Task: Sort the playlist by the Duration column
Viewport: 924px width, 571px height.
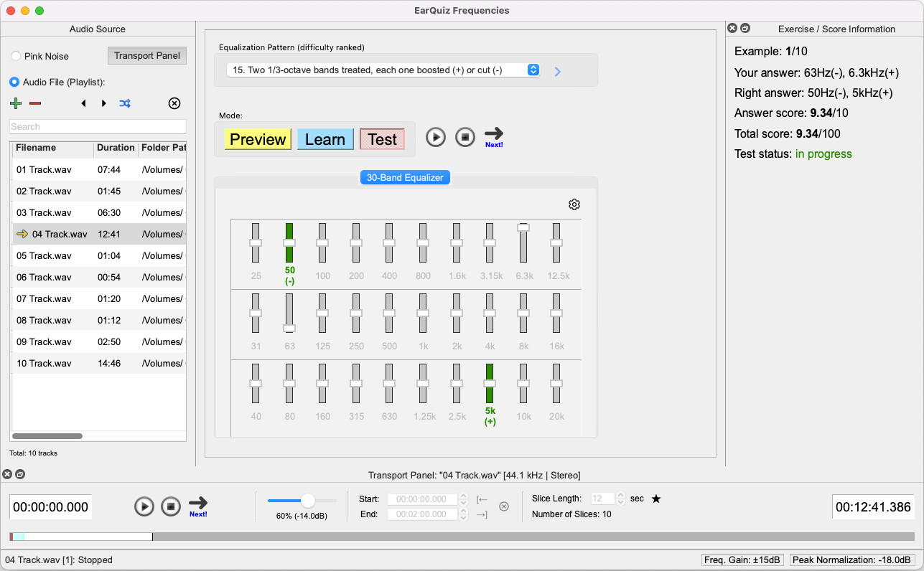Action: [116, 148]
